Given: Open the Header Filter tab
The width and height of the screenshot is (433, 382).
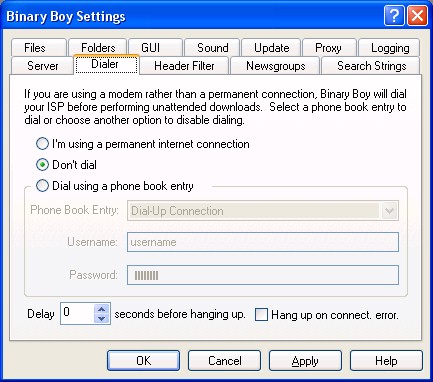Looking at the screenshot, I should click(184, 66).
